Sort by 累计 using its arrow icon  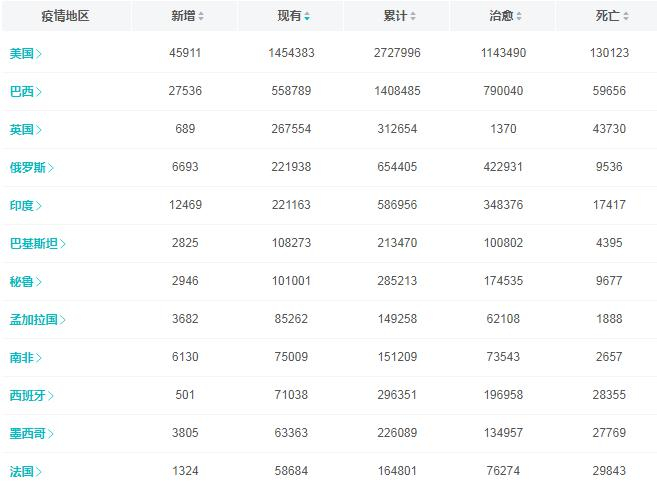[x=413, y=17]
